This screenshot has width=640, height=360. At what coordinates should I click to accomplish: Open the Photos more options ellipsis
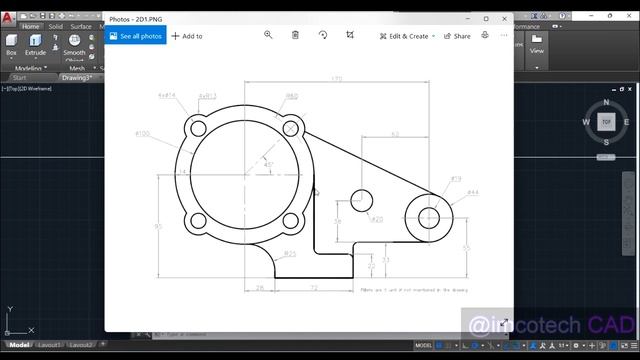point(504,35)
